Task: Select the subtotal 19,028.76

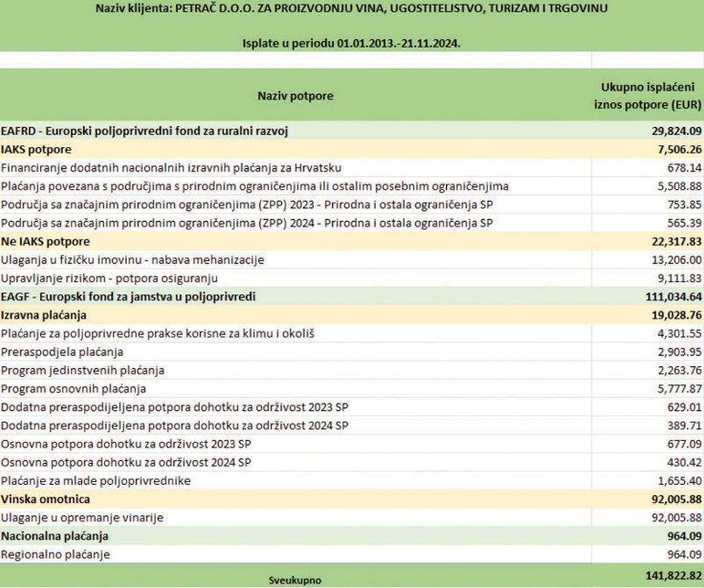Action: pos(676,315)
